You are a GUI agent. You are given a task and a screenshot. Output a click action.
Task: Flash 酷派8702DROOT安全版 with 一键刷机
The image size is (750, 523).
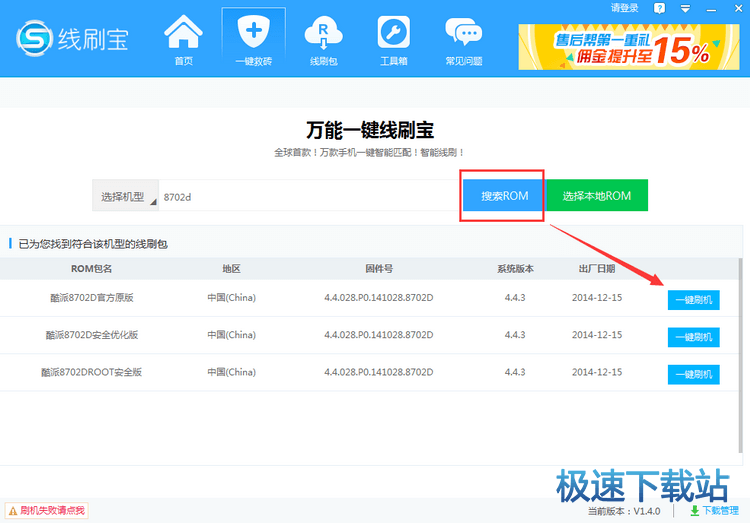tap(693, 374)
